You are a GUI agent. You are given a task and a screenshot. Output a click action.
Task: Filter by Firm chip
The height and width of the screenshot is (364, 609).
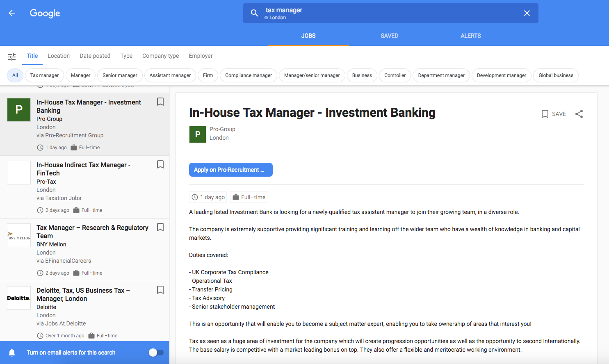tap(208, 75)
